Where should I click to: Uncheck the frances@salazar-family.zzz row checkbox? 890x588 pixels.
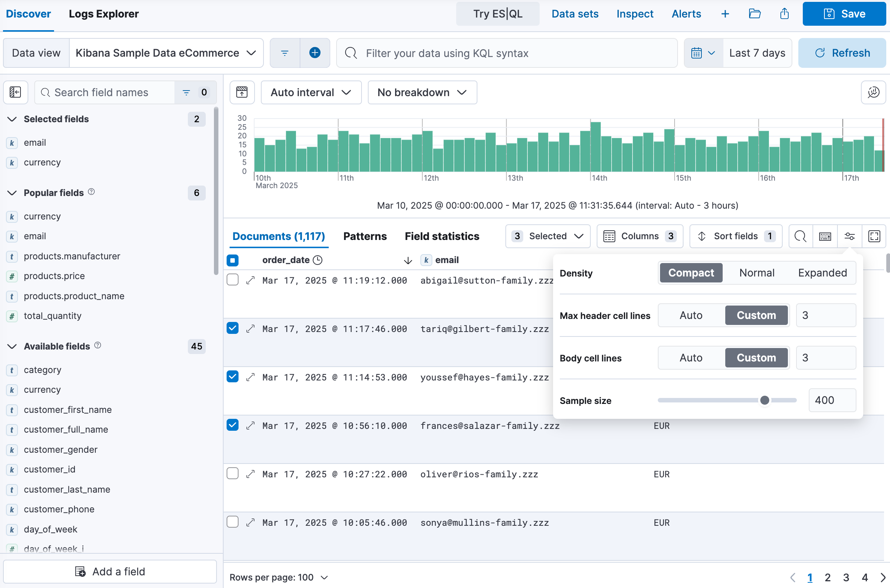[233, 425]
